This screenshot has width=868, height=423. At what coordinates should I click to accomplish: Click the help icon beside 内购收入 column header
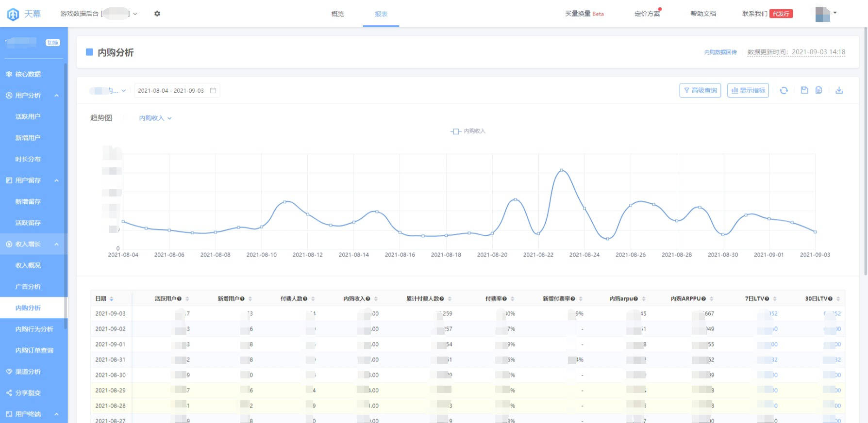click(368, 299)
